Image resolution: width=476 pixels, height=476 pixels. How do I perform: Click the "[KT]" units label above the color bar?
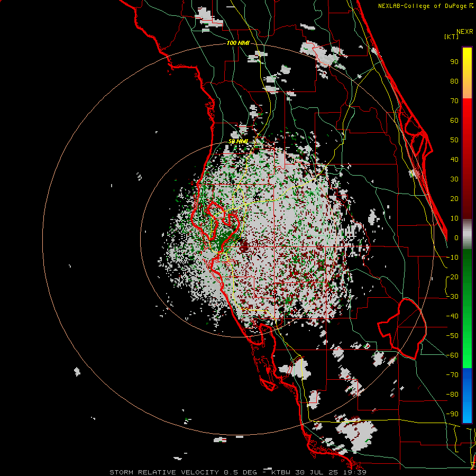(451, 36)
